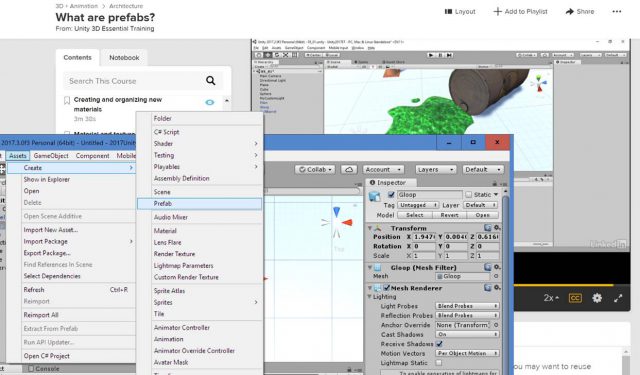Viewport: 640px width, 375px height.
Task: Enter fullscreen with the expand arrows icon
Action: click(x=618, y=298)
